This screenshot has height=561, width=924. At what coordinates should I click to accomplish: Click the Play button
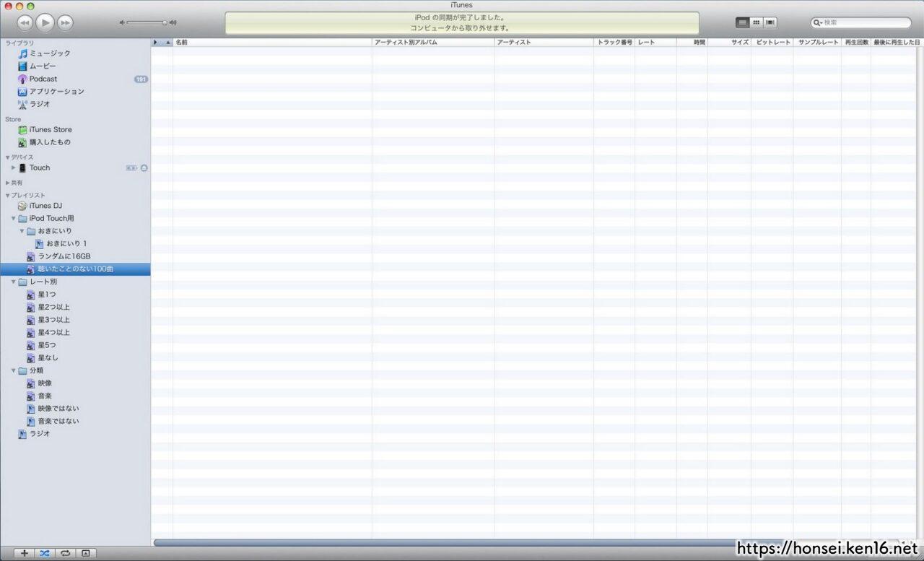45,23
